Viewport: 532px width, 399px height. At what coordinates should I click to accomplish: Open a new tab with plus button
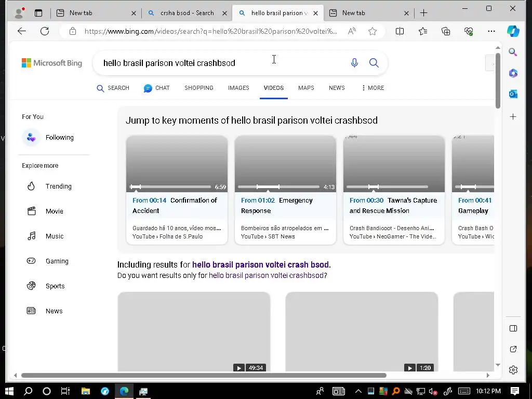(423, 13)
